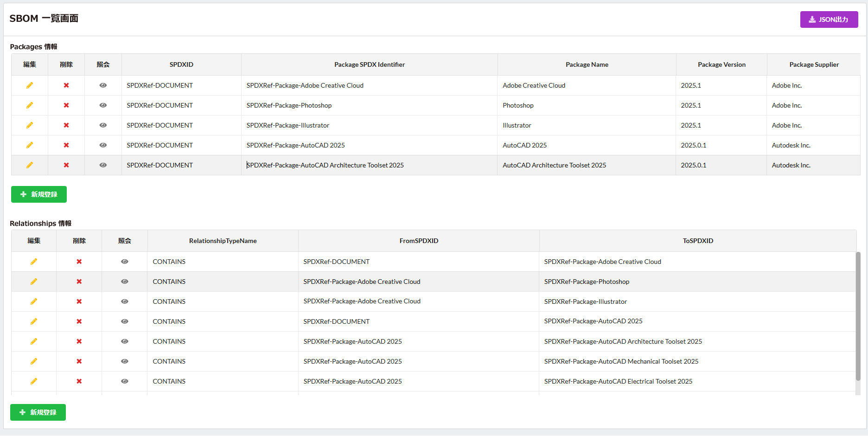Select SPDXRef-Package-AutoCAD Architecture Toolset 2025 identifier cell

[x=370, y=165]
